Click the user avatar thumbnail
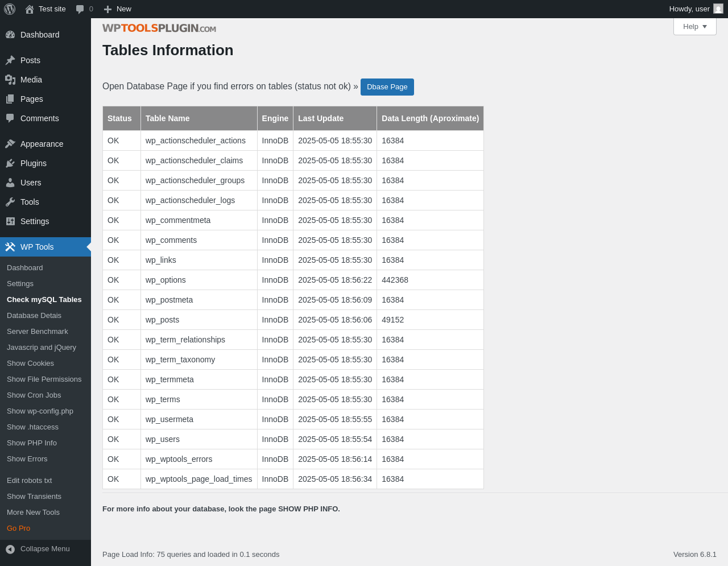Viewport: 728px width, 566px height. pos(718,9)
